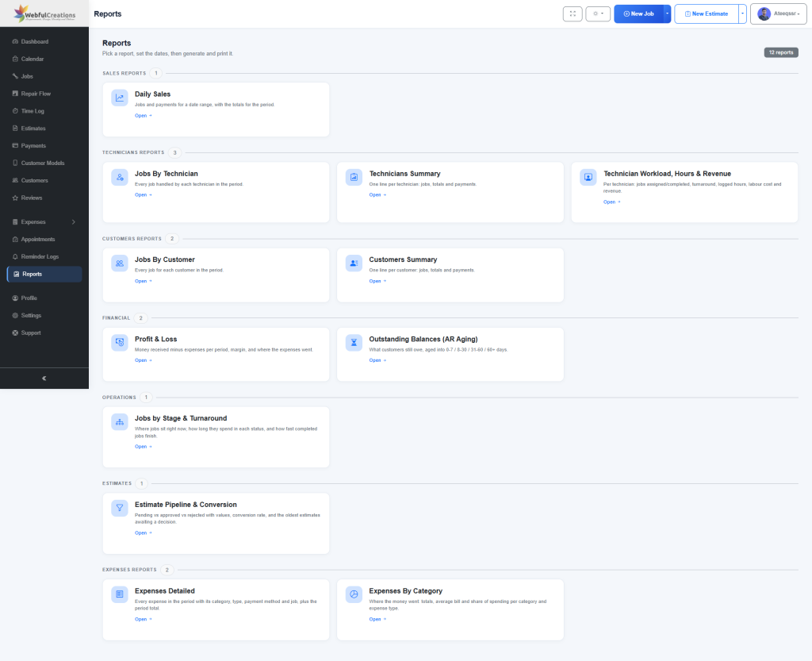This screenshot has height=661, width=812.
Task: Click the Jobs by Stage hierarchy icon
Action: tap(120, 421)
